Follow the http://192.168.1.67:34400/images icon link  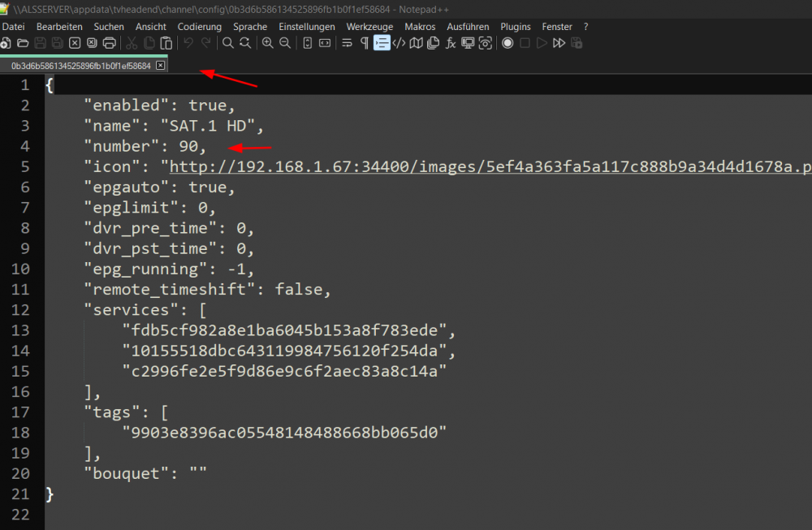pyautogui.click(x=490, y=166)
